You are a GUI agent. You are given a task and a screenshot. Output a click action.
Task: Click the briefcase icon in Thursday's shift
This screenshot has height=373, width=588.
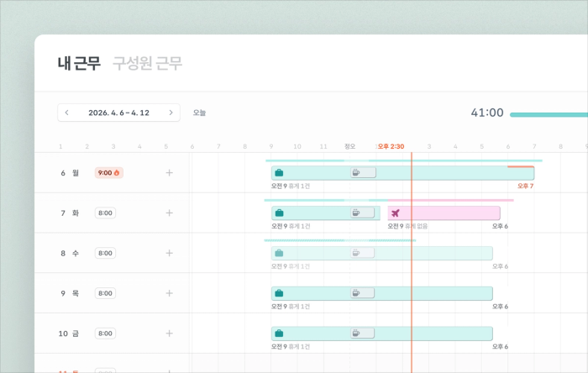pyautogui.click(x=279, y=293)
